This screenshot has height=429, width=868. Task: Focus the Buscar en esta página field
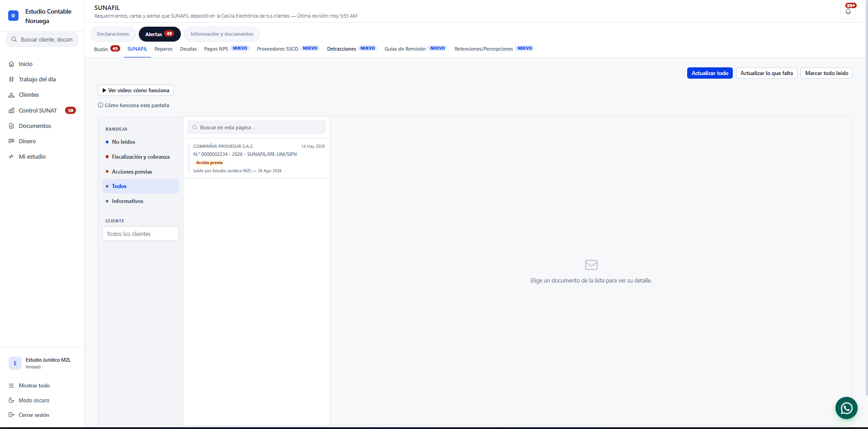point(256,127)
